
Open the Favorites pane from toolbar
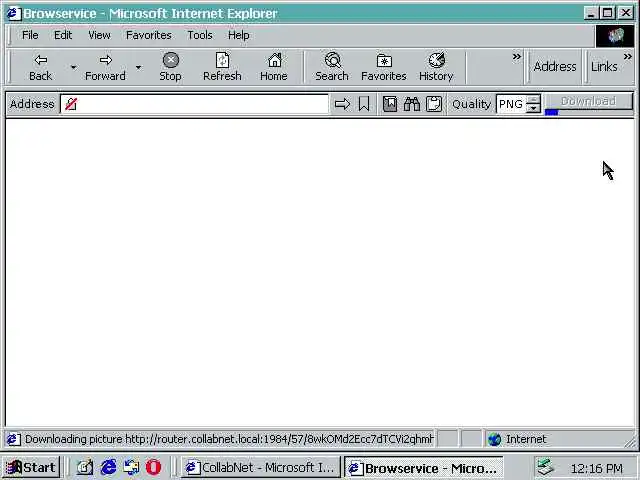click(384, 67)
